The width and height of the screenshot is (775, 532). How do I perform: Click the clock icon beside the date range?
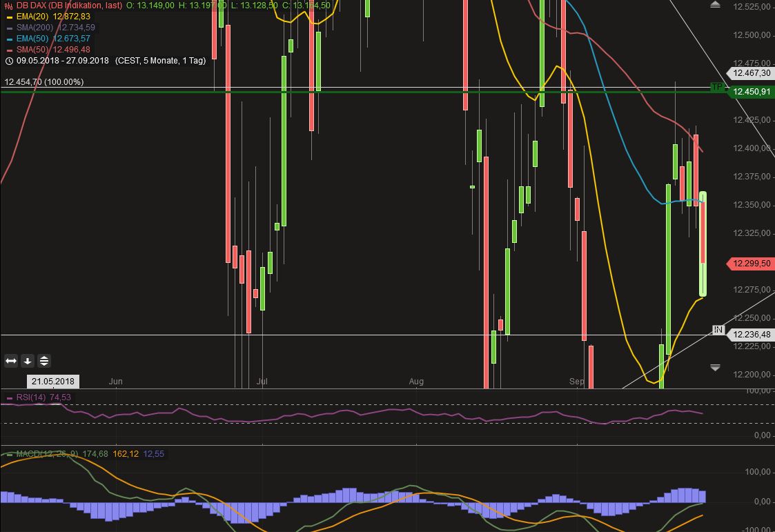click(x=8, y=61)
